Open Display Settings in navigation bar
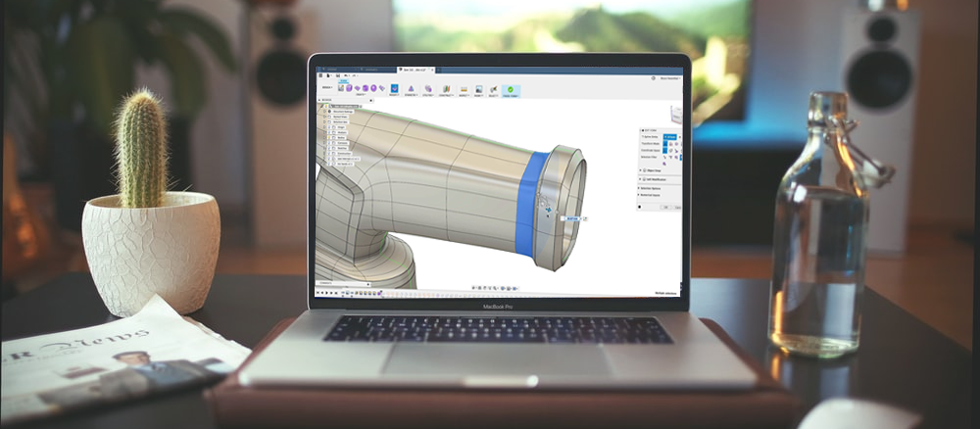980x429 pixels. point(503,289)
